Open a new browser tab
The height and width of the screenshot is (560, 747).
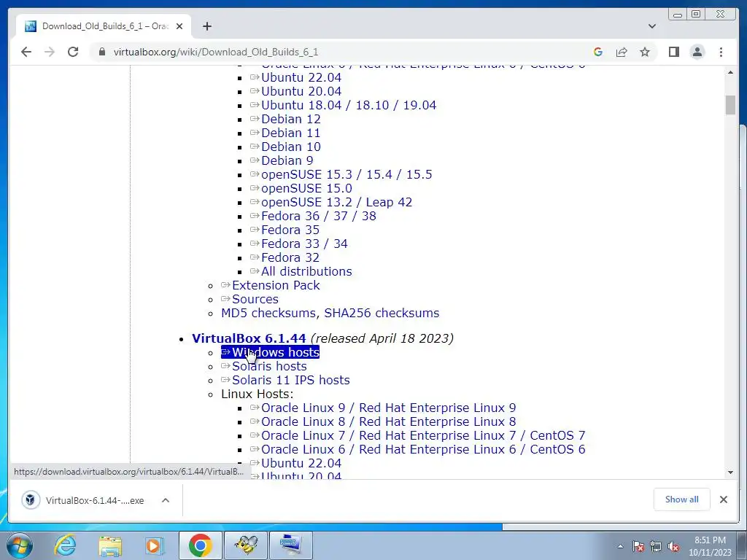(x=206, y=26)
